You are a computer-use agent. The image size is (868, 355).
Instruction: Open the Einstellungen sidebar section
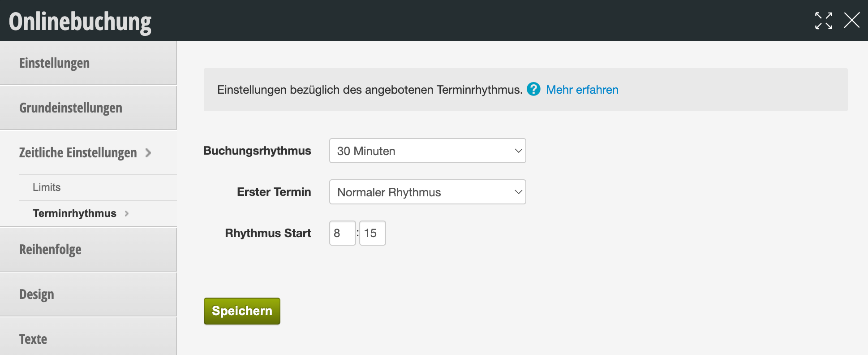[88, 63]
